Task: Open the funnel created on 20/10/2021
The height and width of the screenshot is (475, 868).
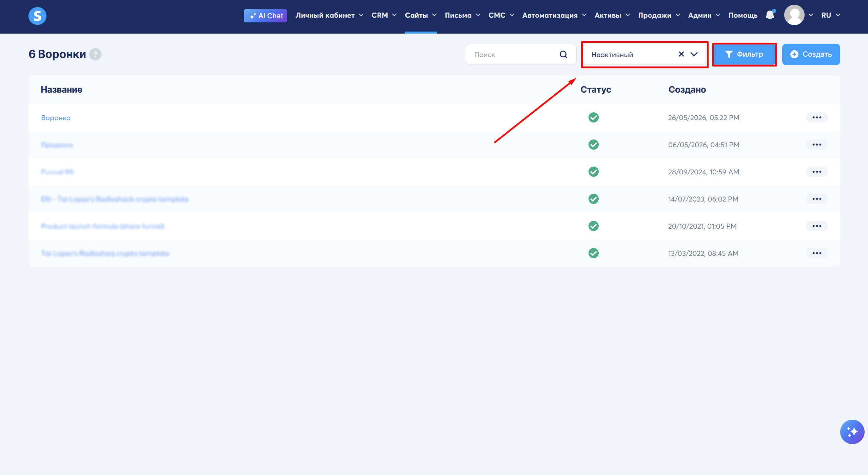Action: click(103, 226)
